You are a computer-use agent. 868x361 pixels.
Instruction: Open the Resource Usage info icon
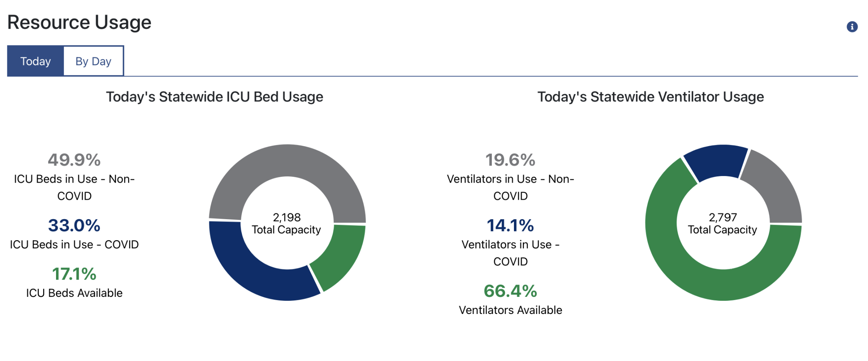tap(852, 26)
